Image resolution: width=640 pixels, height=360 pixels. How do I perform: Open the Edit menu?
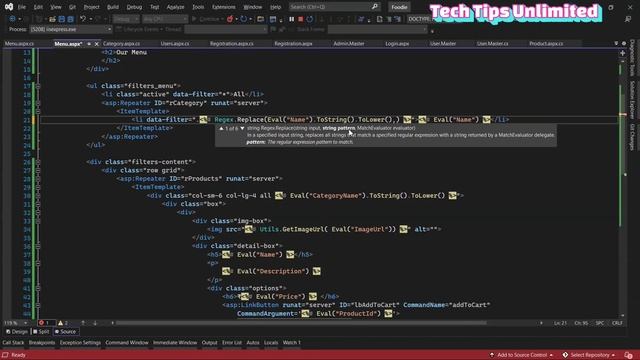tap(38, 7)
